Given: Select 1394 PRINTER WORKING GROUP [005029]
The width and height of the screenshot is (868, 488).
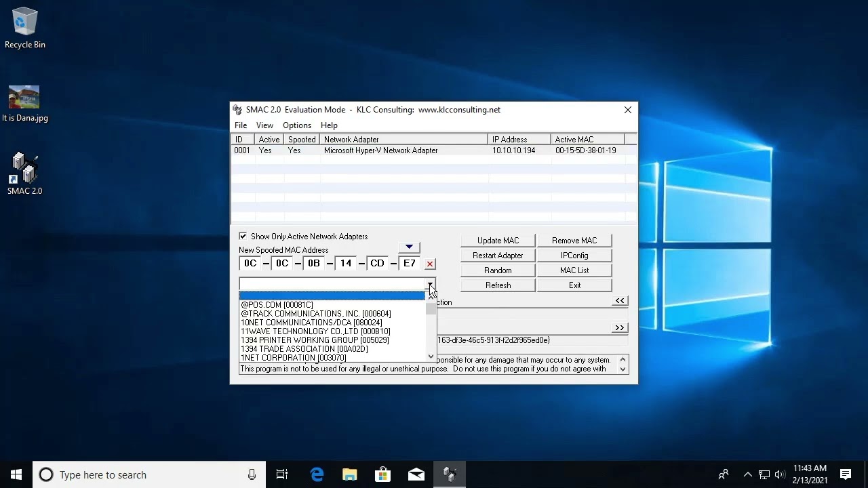Looking at the screenshot, I should coord(332,340).
